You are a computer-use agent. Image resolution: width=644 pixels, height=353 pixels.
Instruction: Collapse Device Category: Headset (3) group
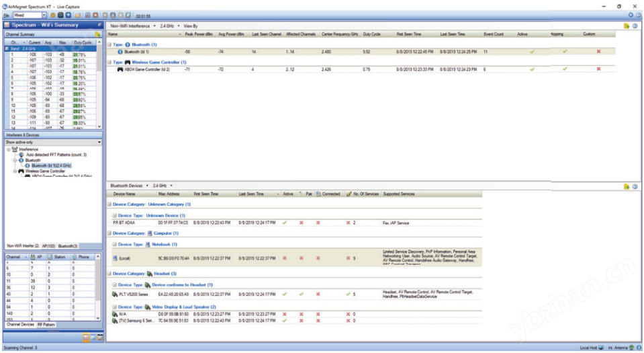point(110,274)
